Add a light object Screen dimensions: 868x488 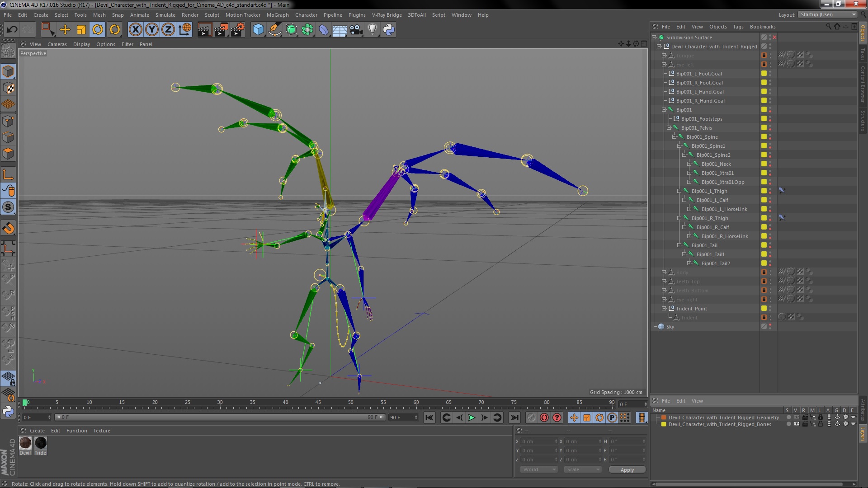tap(373, 30)
